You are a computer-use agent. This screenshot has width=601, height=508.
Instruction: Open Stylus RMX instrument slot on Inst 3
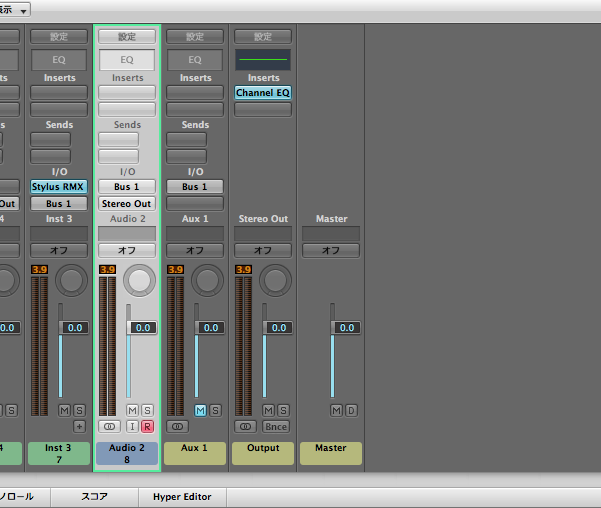click(59, 187)
